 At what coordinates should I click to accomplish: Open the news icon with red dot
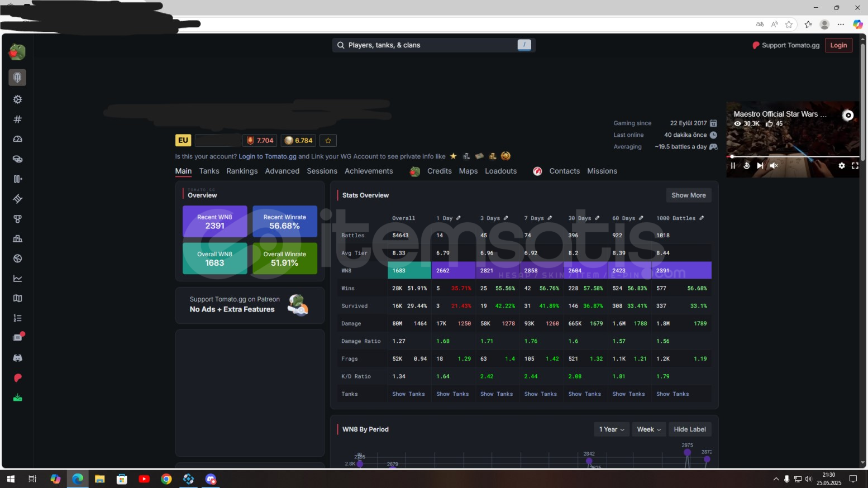18,337
